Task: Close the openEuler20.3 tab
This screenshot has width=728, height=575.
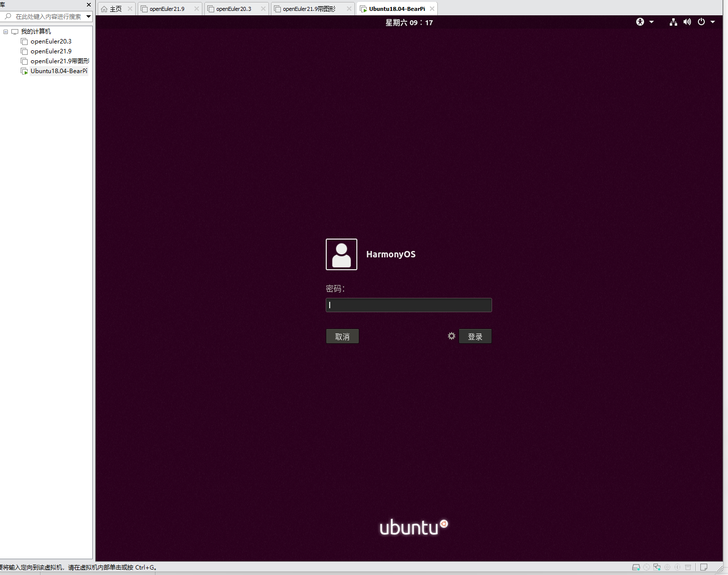Action: [x=263, y=9]
